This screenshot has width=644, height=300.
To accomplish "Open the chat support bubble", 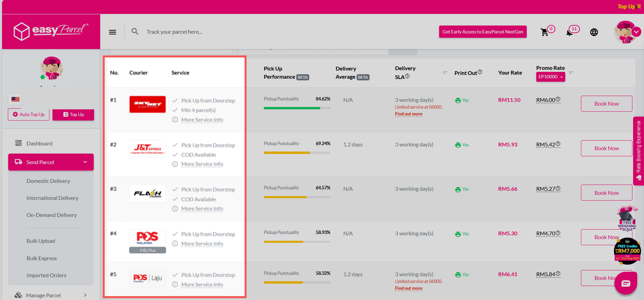I will pos(626,283).
